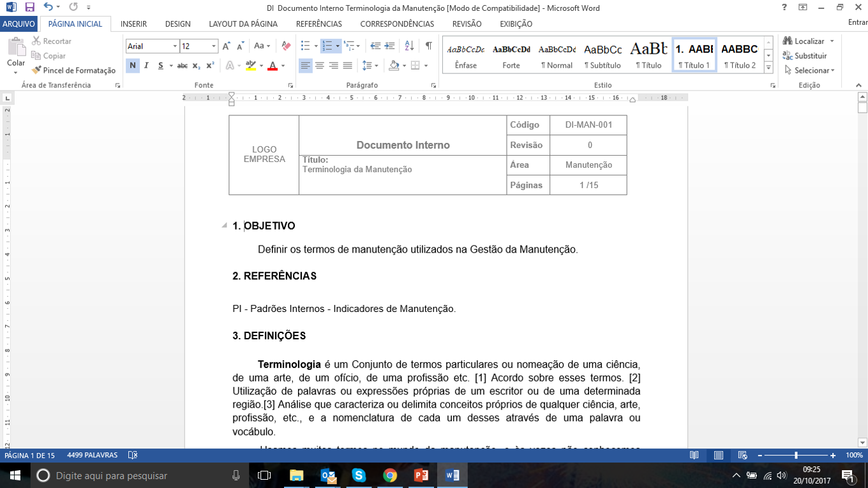The image size is (868, 488).
Task: Save document using floppy disk icon
Action: (29, 8)
